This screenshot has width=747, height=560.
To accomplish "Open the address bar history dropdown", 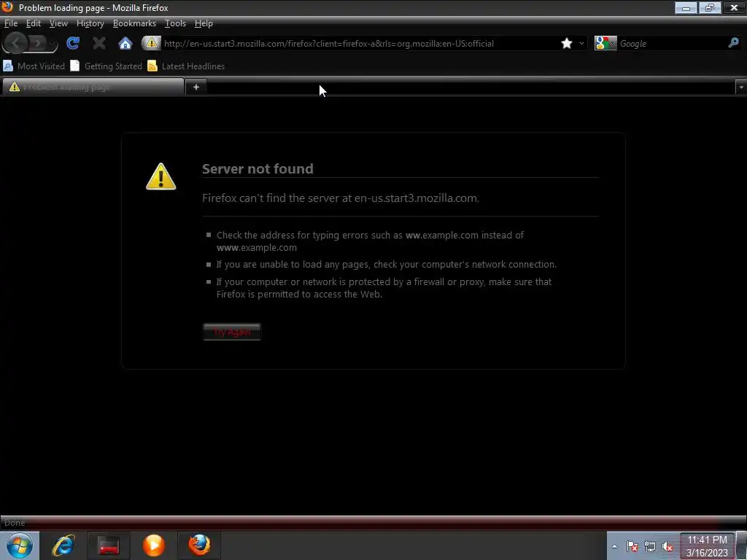I will tap(581, 43).
